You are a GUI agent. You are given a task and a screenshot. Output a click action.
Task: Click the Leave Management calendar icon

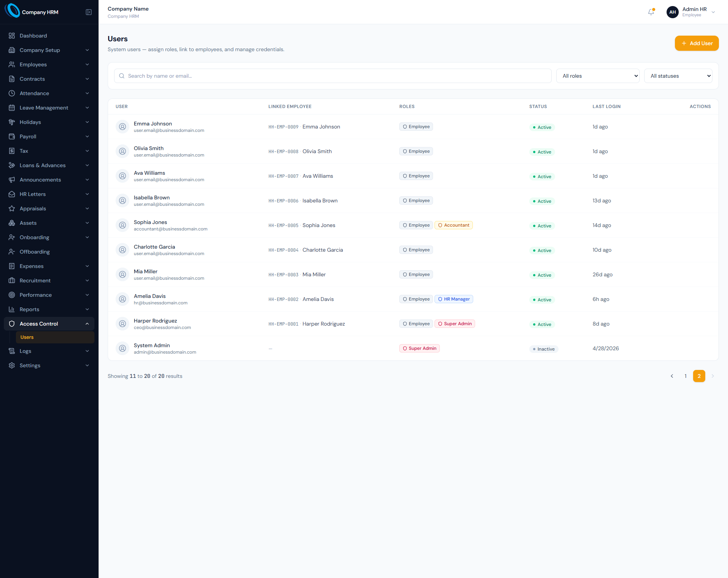click(x=12, y=108)
